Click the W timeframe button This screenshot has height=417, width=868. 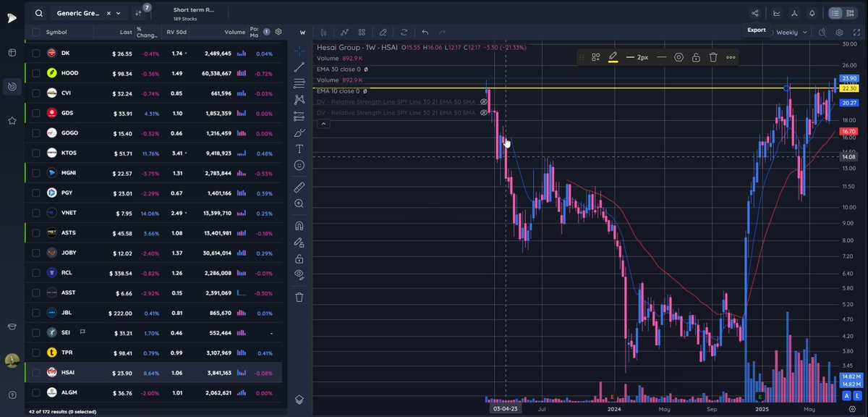(x=302, y=32)
